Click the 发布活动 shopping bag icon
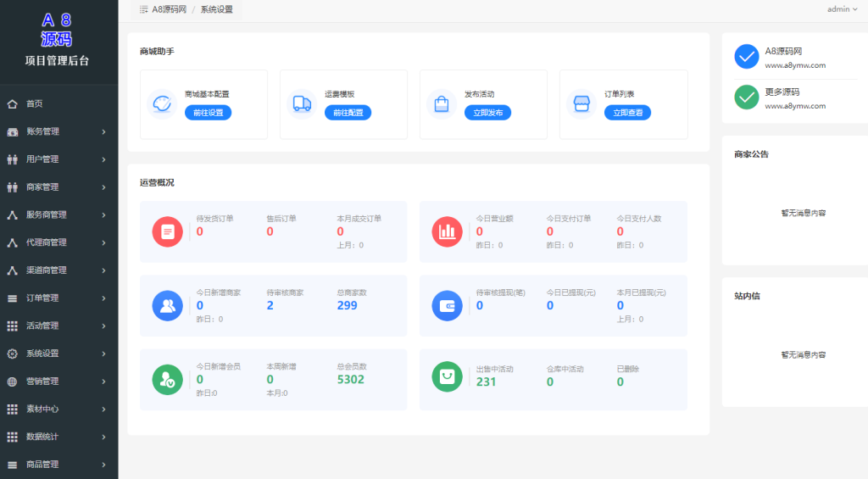 442,103
